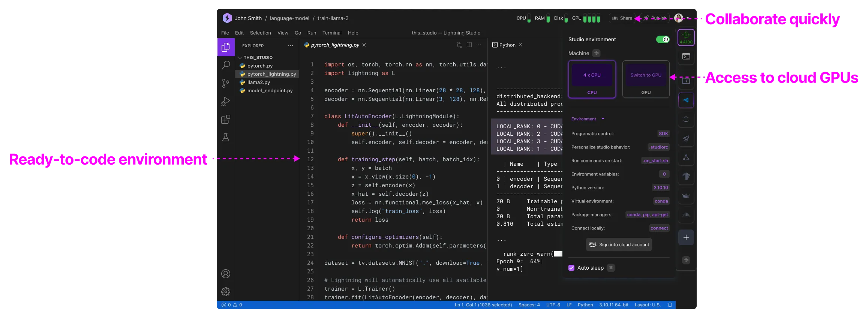Open the Extensions view icon
868x318 pixels.
pos(226,119)
